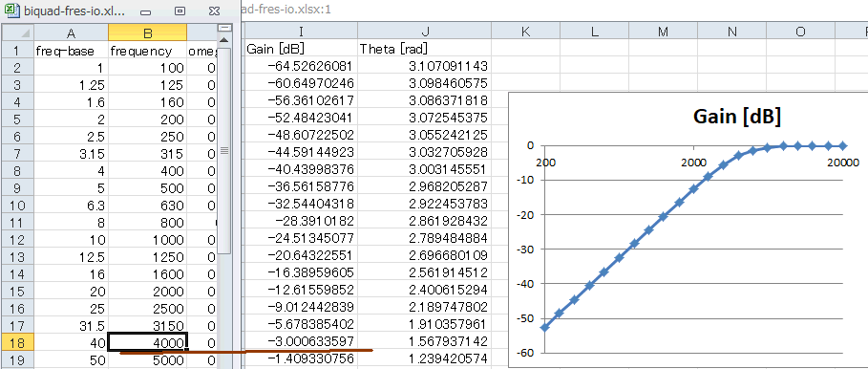Viewport: 868px width, 369px height.
Task: Select theta cell 3.107091143
Action: pos(424,66)
